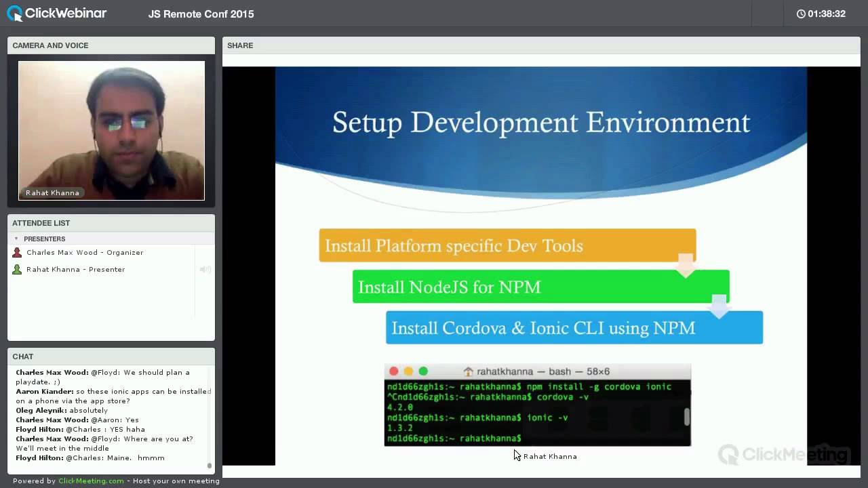The width and height of the screenshot is (868, 488).
Task: Click 'Host your own meeting' footer text
Action: coord(176,481)
